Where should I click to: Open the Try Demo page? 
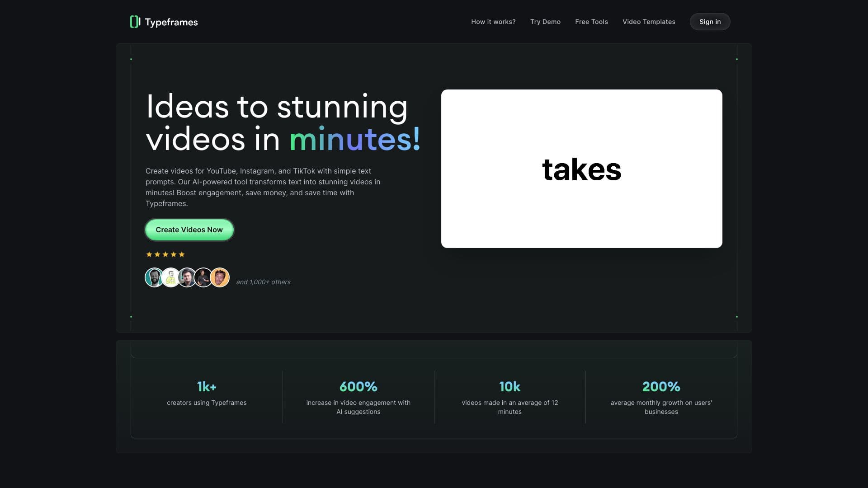click(x=545, y=21)
